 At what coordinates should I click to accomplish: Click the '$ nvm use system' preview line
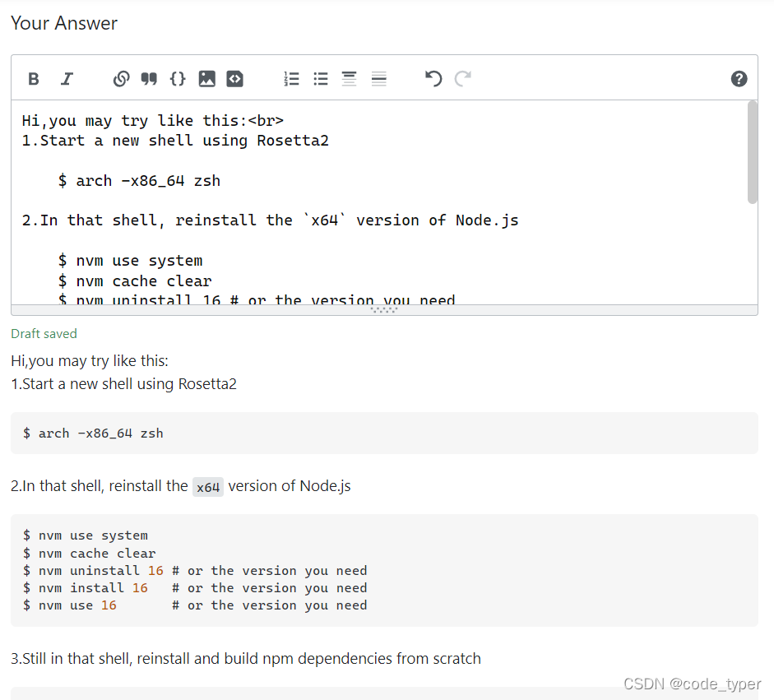[x=86, y=535]
